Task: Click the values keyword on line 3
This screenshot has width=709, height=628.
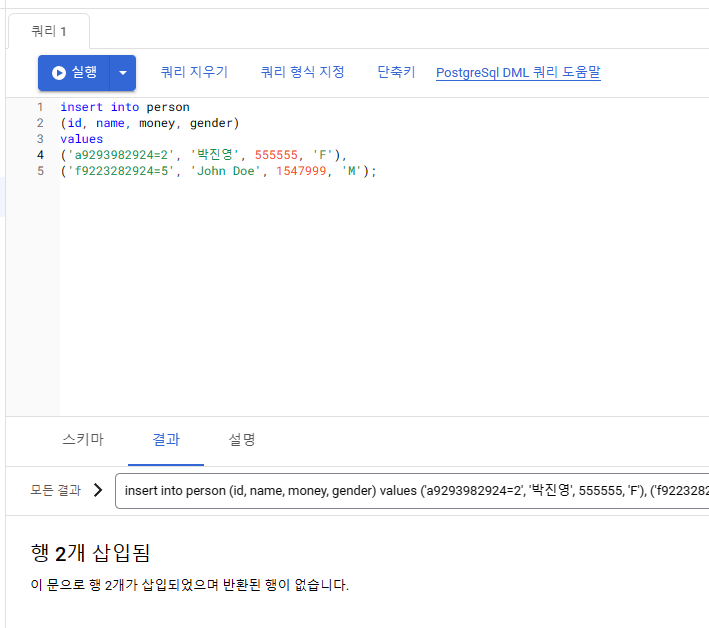Action: [x=81, y=139]
